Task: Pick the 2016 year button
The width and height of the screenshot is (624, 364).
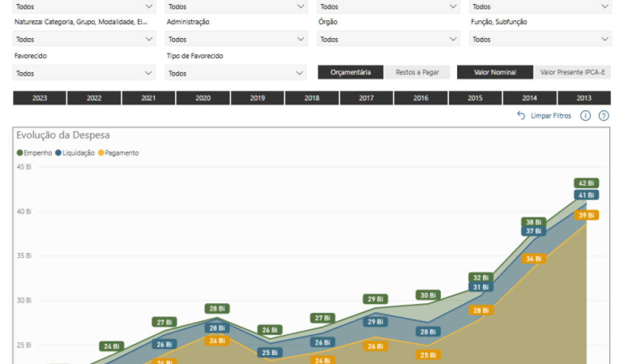Action: [421, 98]
